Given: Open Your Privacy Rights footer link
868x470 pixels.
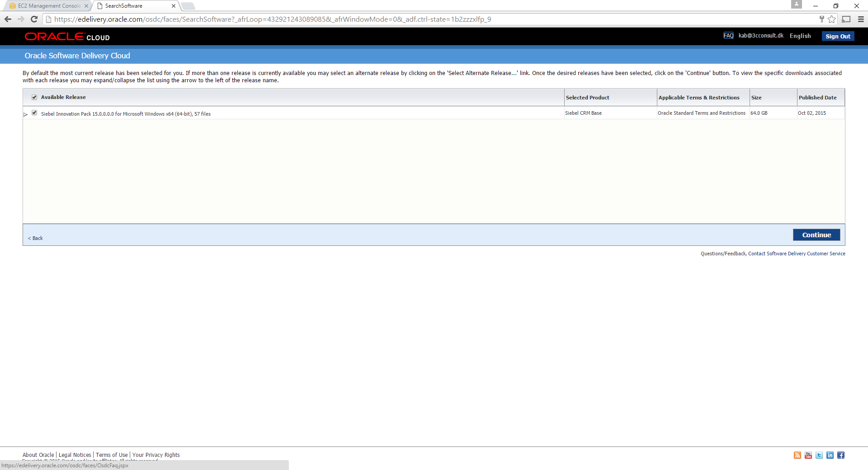Looking at the screenshot, I should click(x=156, y=455).
